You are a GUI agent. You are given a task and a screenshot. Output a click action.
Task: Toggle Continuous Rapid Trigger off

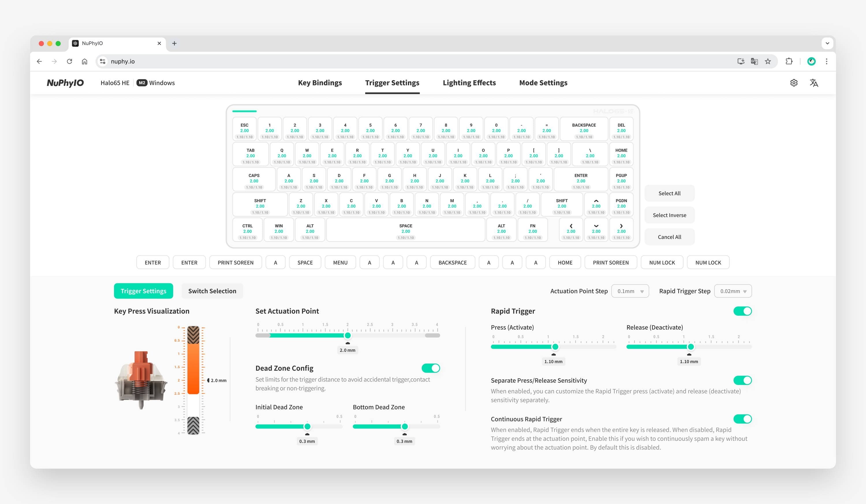click(x=742, y=419)
